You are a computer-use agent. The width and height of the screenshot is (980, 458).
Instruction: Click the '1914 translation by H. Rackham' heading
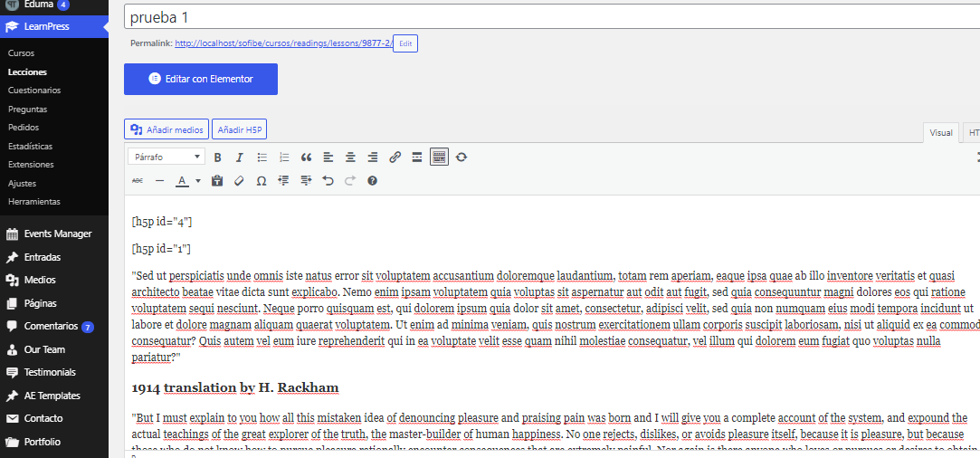coord(235,388)
